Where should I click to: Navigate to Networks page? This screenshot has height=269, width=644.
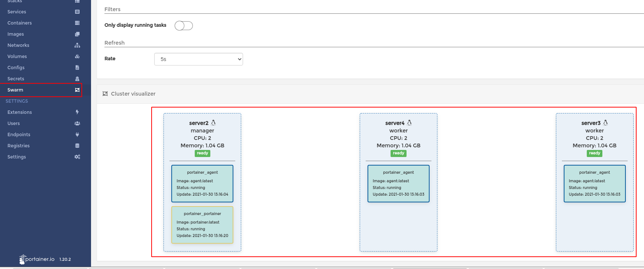18,45
